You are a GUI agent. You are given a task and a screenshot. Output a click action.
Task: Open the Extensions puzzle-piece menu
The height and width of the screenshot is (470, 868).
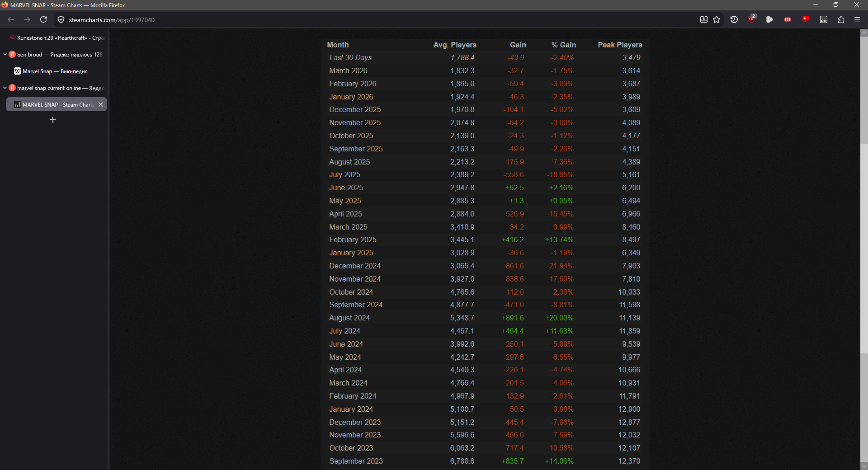[841, 19]
